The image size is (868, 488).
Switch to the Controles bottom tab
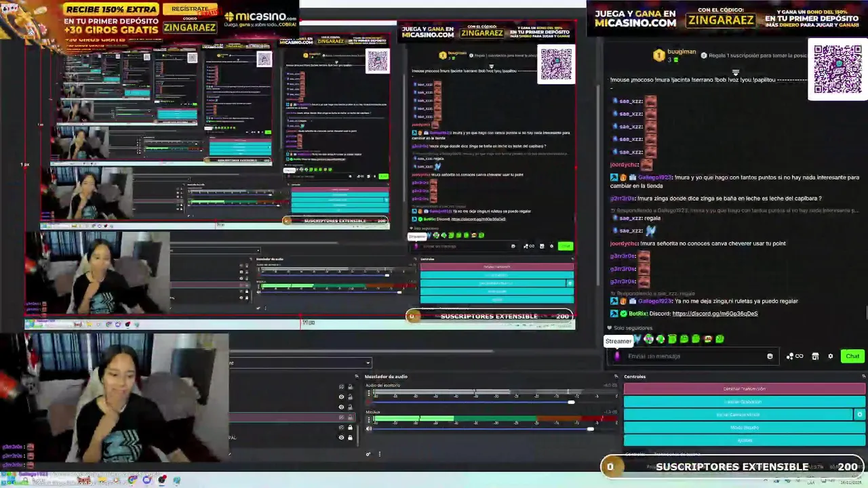pyautogui.click(x=635, y=454)
